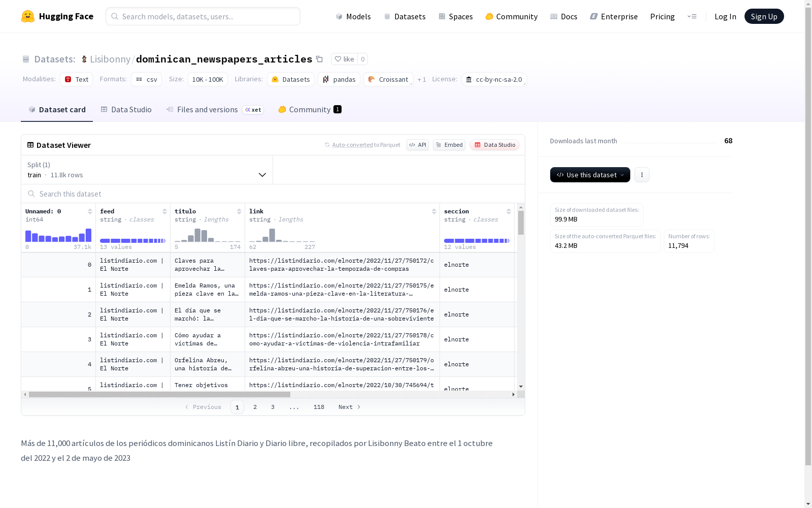
Task: Sort by the link column
Action: tap(434, 211)
